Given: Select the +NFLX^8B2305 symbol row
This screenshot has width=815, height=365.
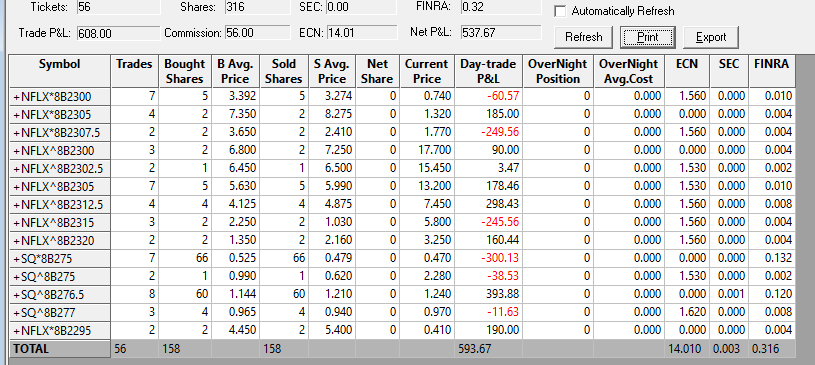Looking at the screenshot, I should (60, 186).
